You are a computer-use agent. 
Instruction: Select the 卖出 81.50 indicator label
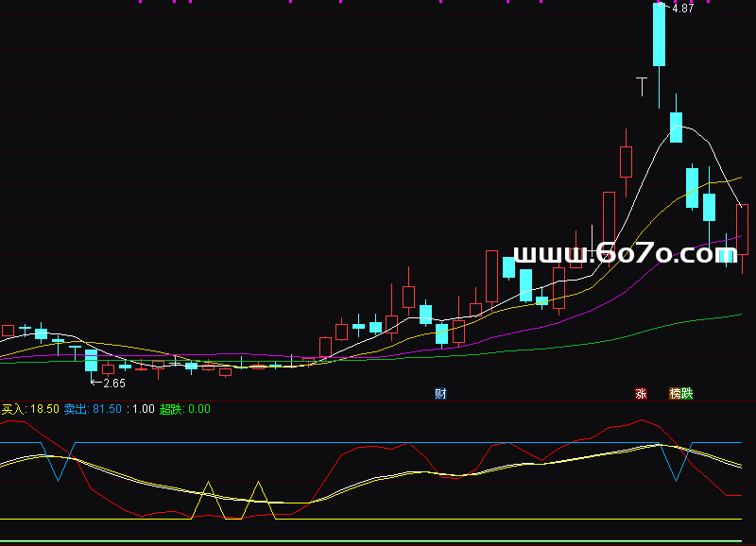click(92, 409)
